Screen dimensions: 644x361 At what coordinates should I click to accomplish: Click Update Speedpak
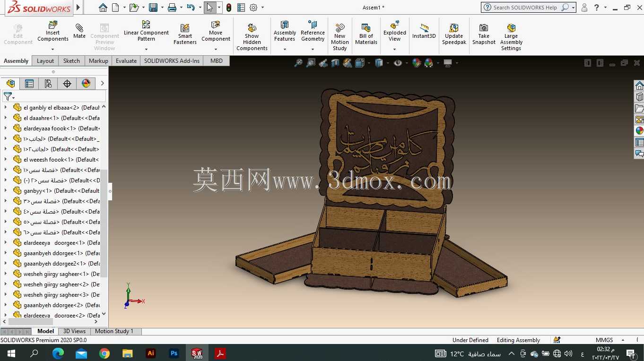(x=454, y=34)
